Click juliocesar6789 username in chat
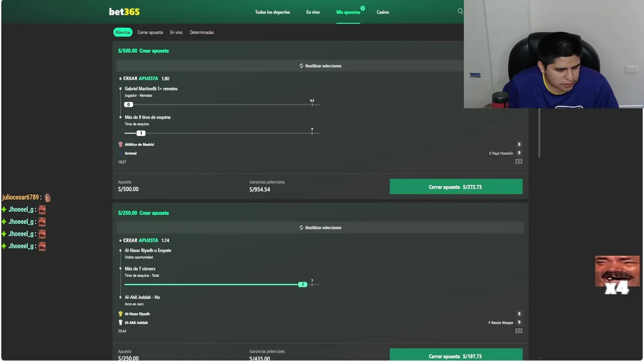 coord(21,198)
